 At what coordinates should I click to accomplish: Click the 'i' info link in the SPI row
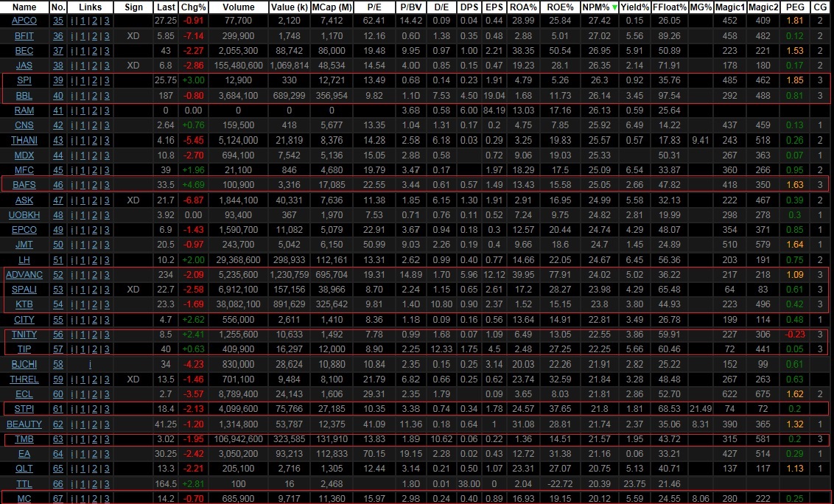click(x=71, y=80)
